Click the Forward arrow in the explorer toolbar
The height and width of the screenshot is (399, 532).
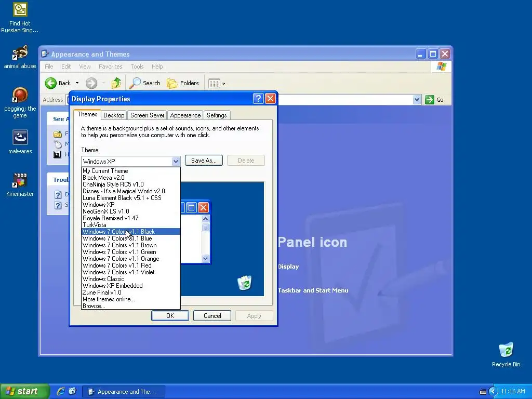pos(91,83)
